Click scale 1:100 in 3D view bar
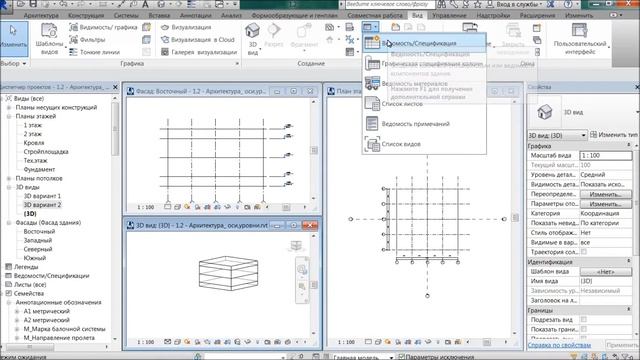Image resolution: width=640 pixels, height=360 pixels. (x=145, y=342)
